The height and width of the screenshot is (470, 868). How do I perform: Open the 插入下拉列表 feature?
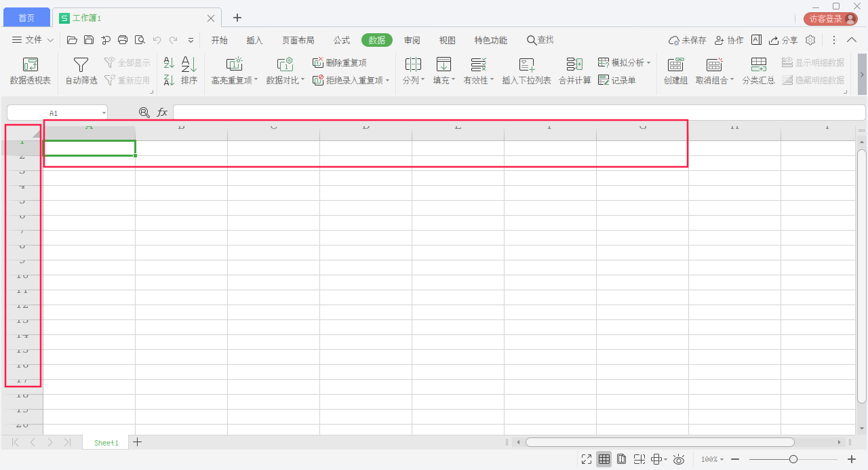pos(527,70)
